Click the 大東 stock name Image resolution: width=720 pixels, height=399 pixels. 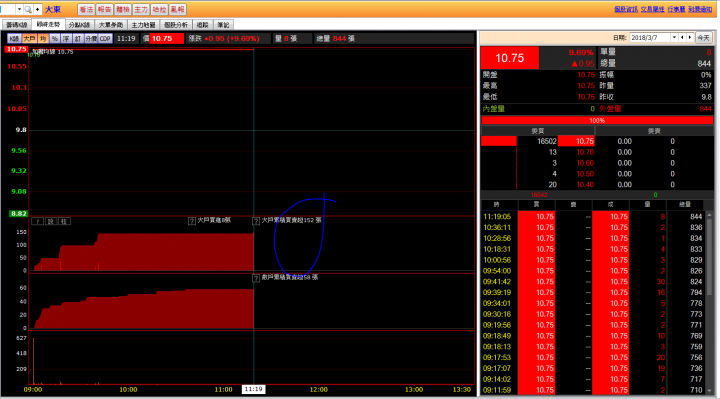(53, 9)
